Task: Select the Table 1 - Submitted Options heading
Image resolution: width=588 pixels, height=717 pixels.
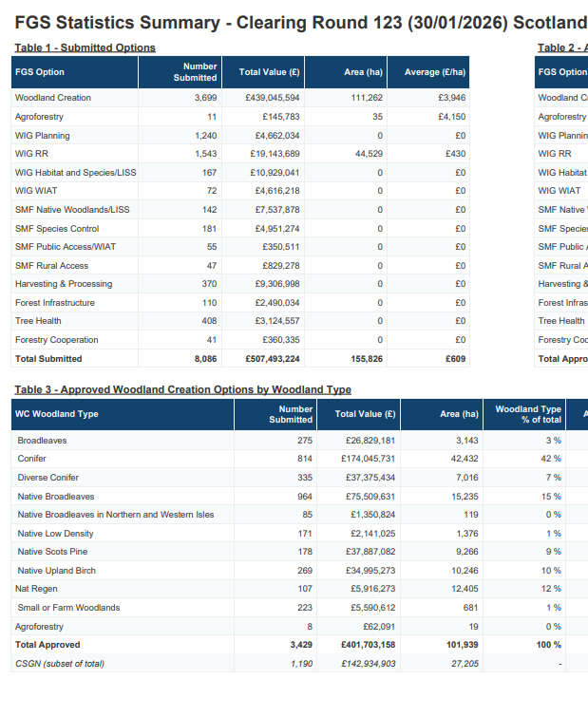Action: tap(85, 47)
